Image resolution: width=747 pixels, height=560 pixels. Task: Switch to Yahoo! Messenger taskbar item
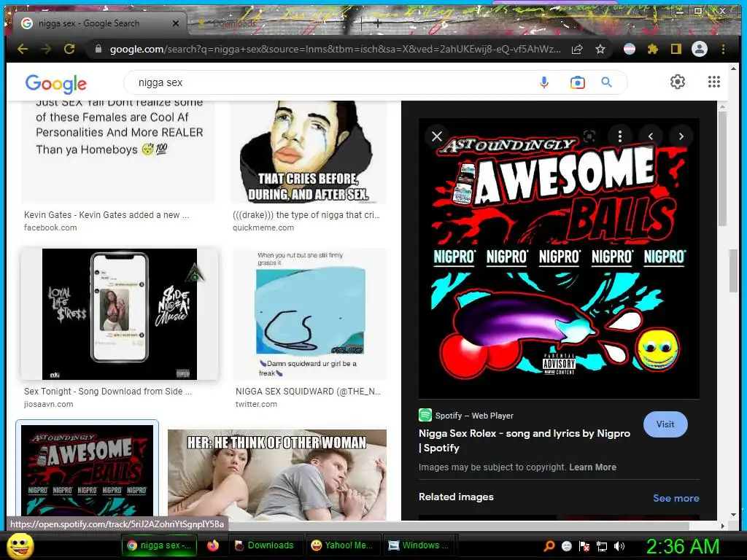pyautogui.click(x=341, y=545)
